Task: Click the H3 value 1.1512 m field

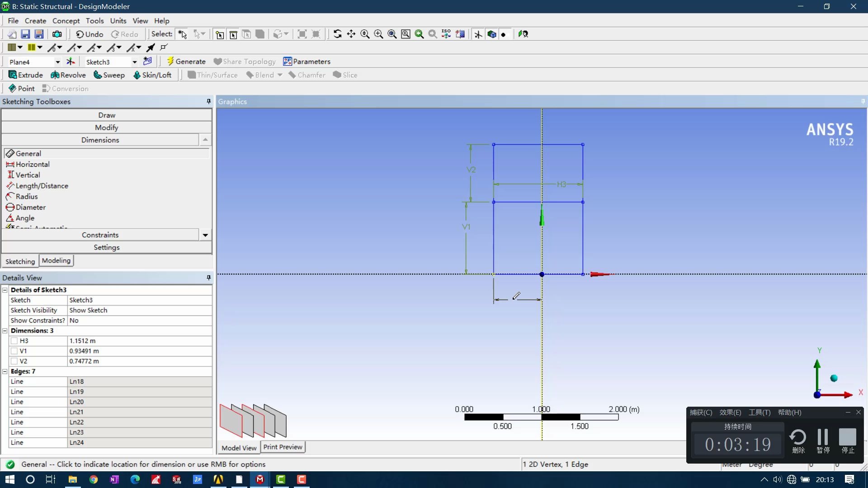Action: [x=140, y=341]
